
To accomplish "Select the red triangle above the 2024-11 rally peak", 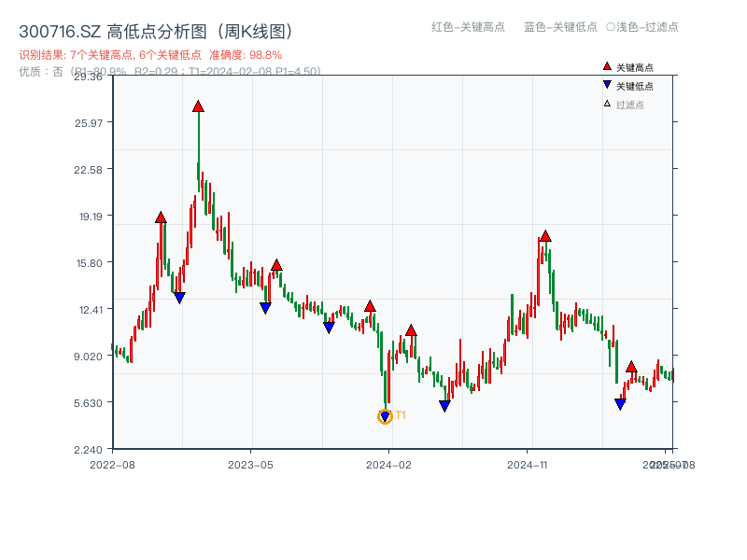I will pos(543,236).
